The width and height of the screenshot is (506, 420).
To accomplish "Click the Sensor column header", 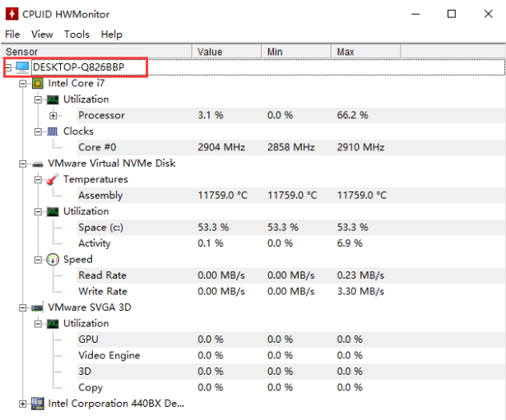I will tap(97, 52).
